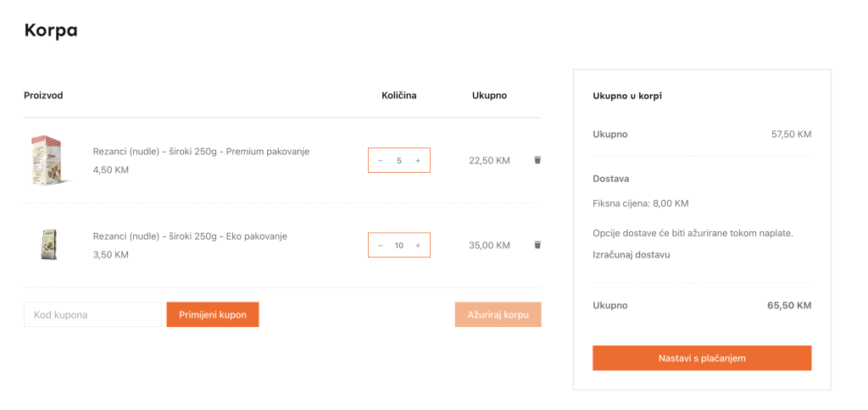The height and width of the screenshot is (410, 868).
Task: Select the quantity field showing 10
Action: coord(399,245)
